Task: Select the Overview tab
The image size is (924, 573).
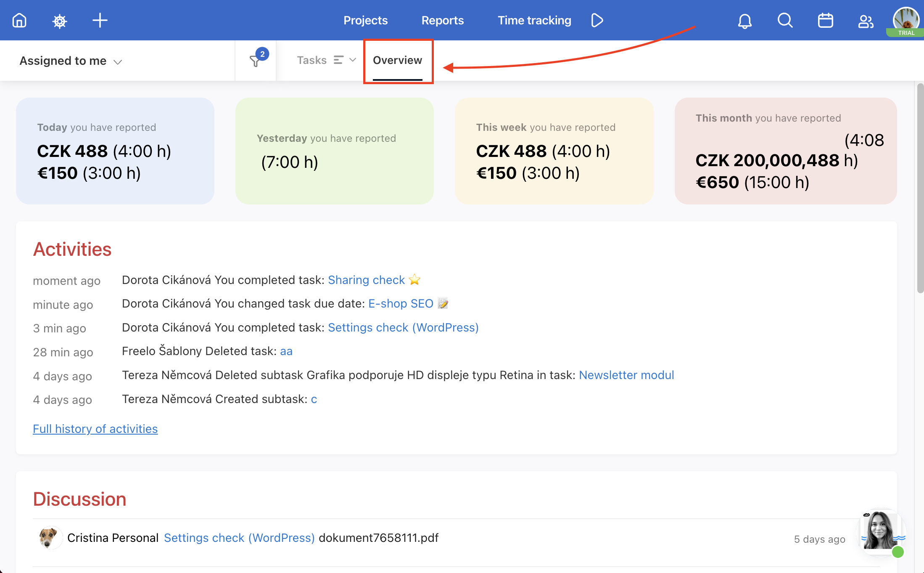Action: [397, 60]
